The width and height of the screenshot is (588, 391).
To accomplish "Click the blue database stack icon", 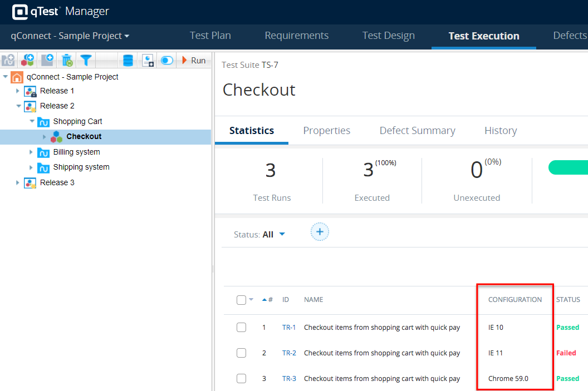I will 128,60.
